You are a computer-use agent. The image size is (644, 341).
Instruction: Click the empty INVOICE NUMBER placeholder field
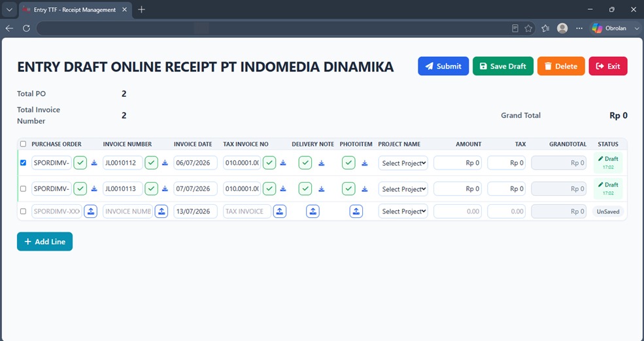(127, 211)
